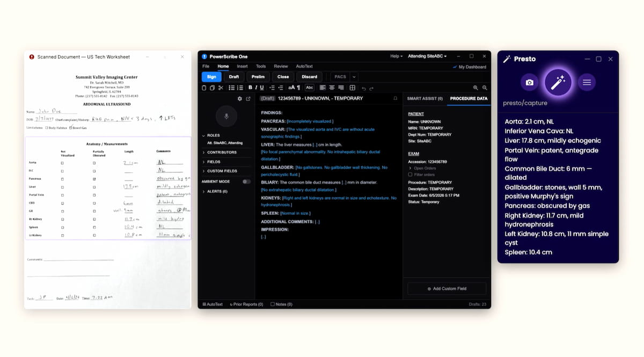
Task: Open Attending SiteABC user dropdown
Action: (x=427, y=56)
